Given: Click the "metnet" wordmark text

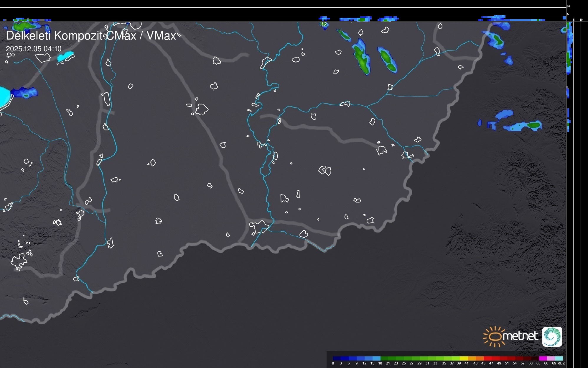Looking at the screenshot, I should point(521,336).
